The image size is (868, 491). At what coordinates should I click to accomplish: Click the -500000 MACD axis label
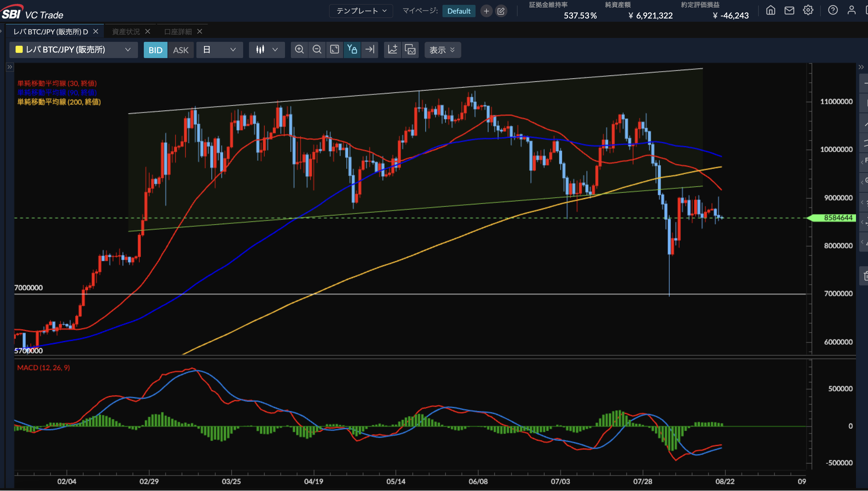coord(839,463)
